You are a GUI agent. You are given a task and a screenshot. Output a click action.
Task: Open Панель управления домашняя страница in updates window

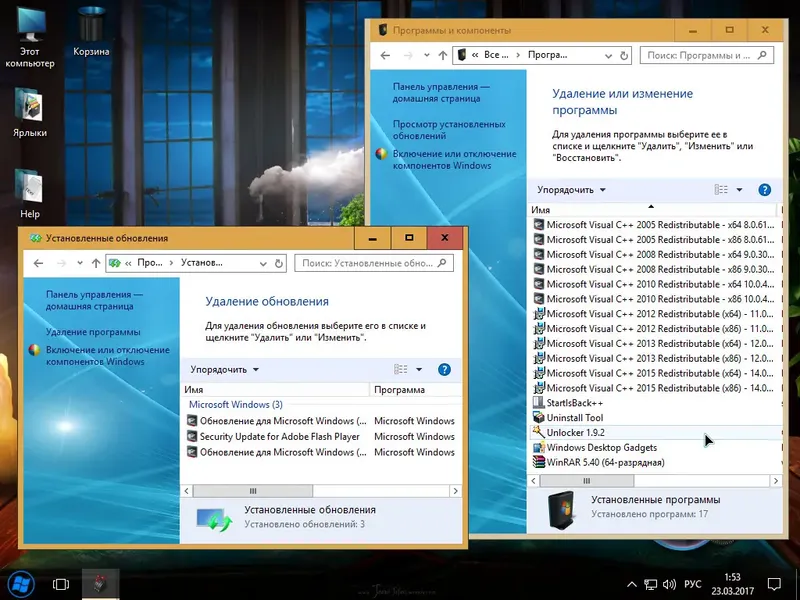[94, 301]
